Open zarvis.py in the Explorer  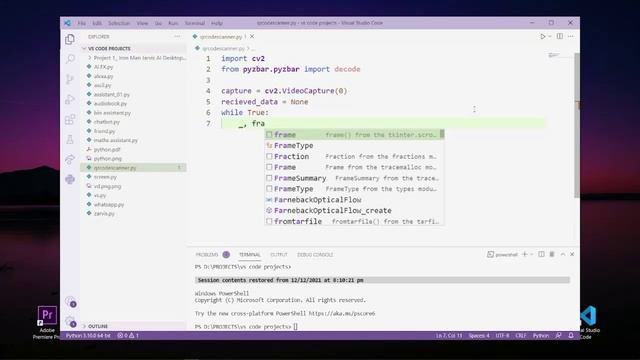(x=104, y=213)
